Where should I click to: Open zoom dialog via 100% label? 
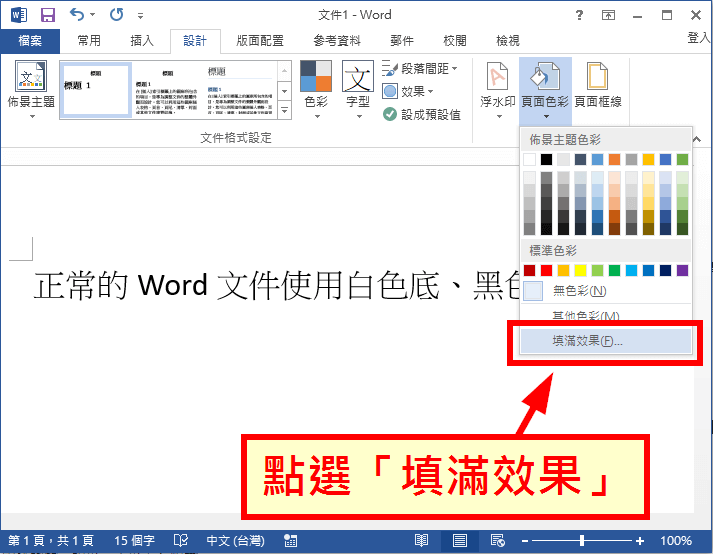click(676, 540)
